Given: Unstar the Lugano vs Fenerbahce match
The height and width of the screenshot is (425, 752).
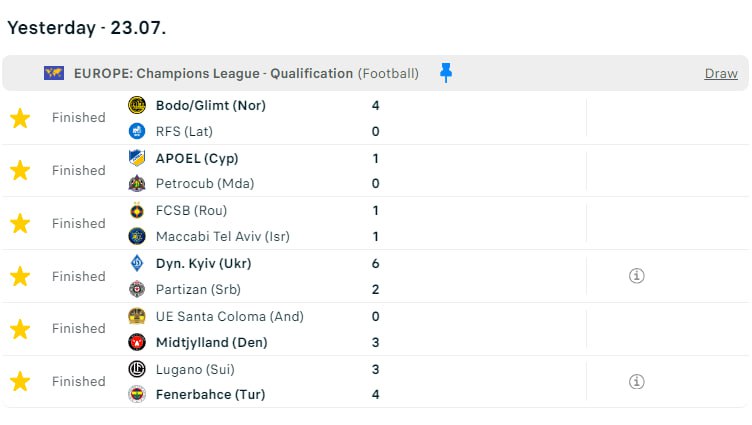Looking at the screenshot, I should (20, 382).
